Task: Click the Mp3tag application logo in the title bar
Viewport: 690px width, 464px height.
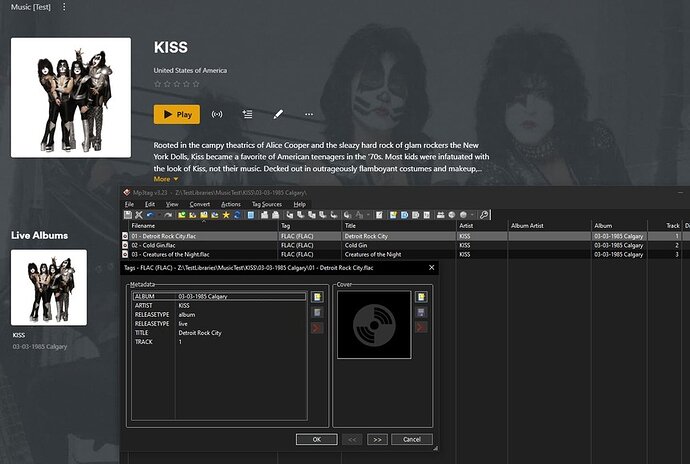Action: (127, 192)
